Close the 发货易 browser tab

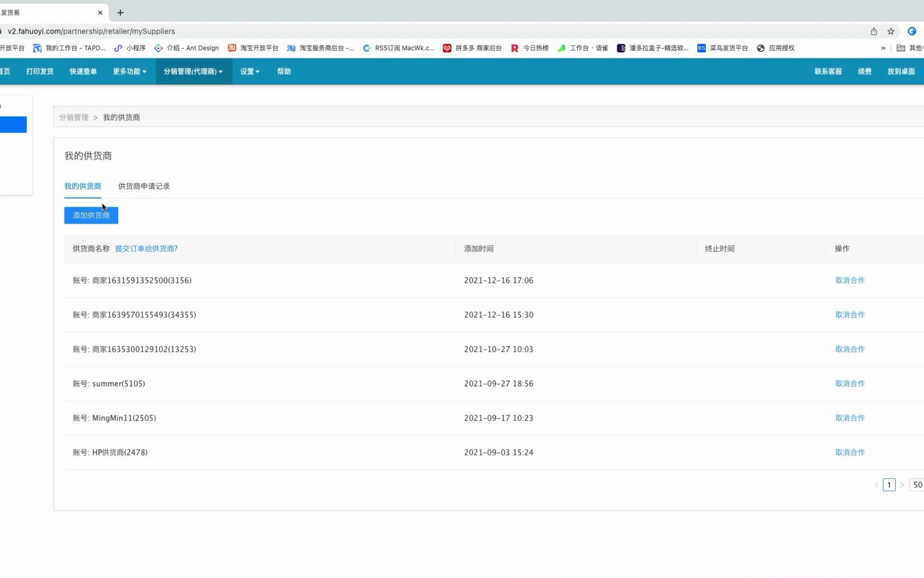click(x=100, y=12)
